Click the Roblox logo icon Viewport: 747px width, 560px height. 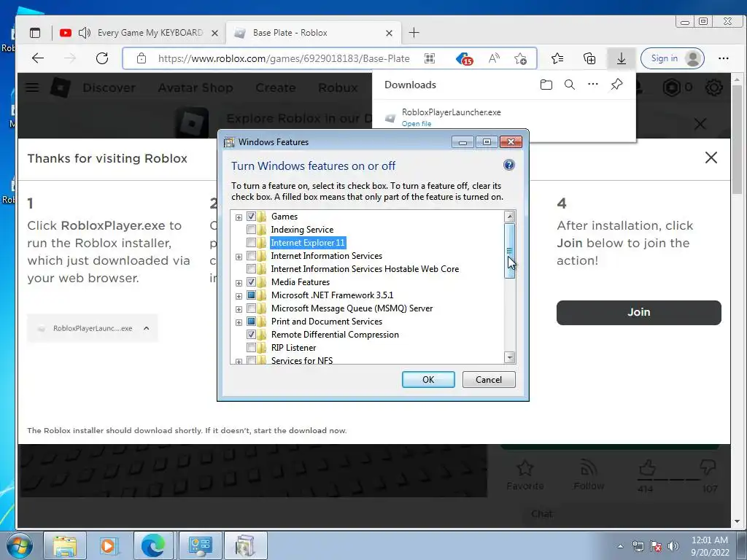coord(61,87)
